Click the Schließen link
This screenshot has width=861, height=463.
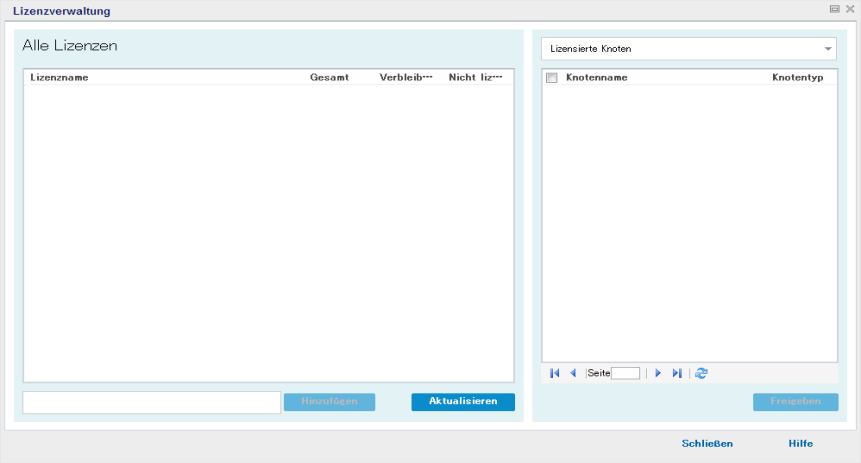(x=707, y=444)
